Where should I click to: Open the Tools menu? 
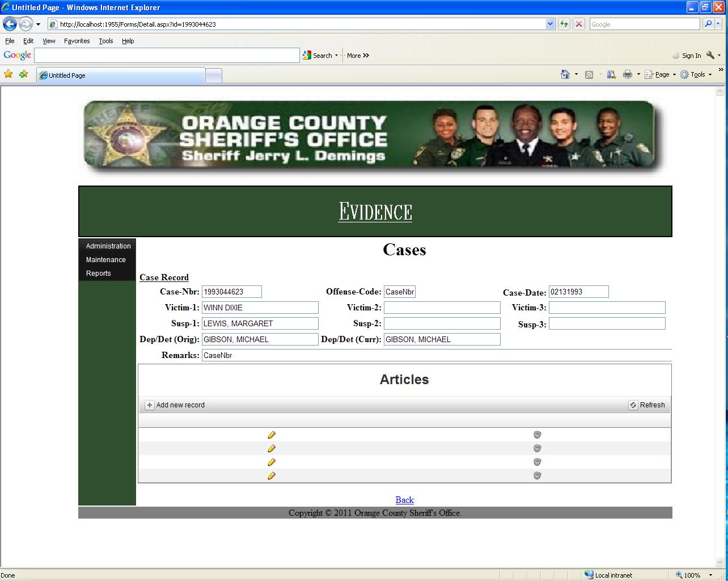[x=105, y=41]
